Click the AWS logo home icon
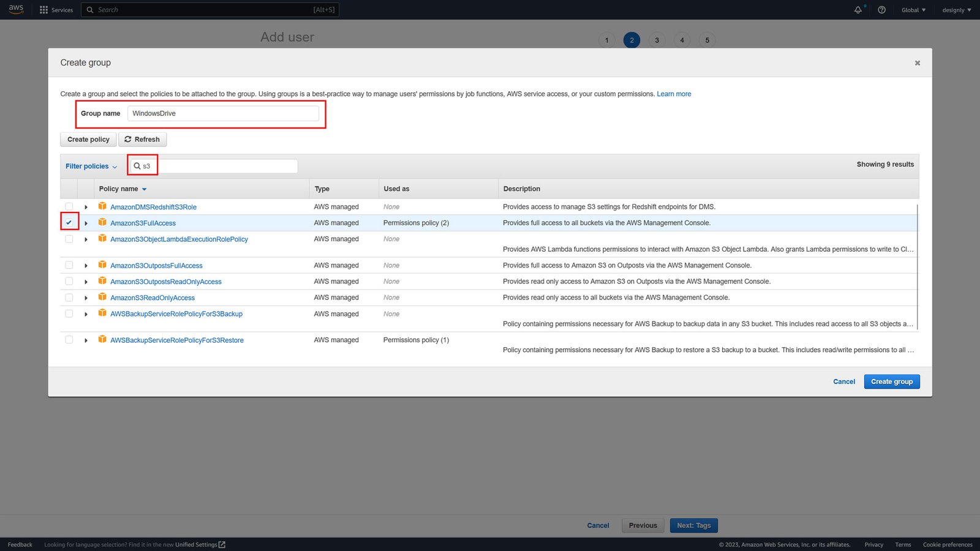980x551 pixels. (x=16, y=9)
